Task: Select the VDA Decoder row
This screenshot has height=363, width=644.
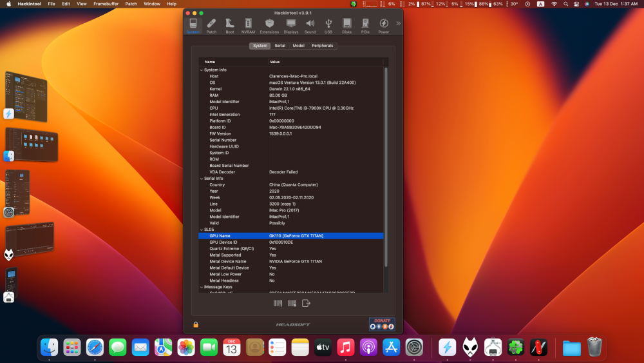Action: 291,172
